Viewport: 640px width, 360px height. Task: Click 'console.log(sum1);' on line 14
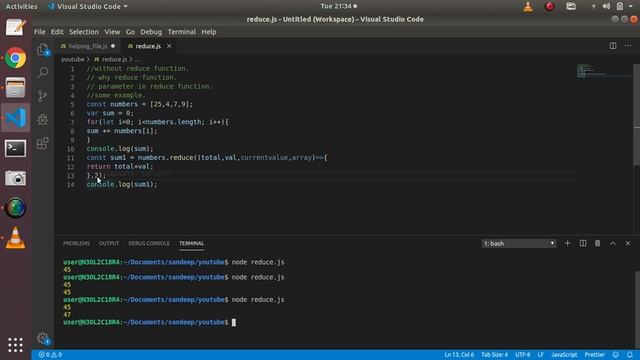(x=122, y=184)
